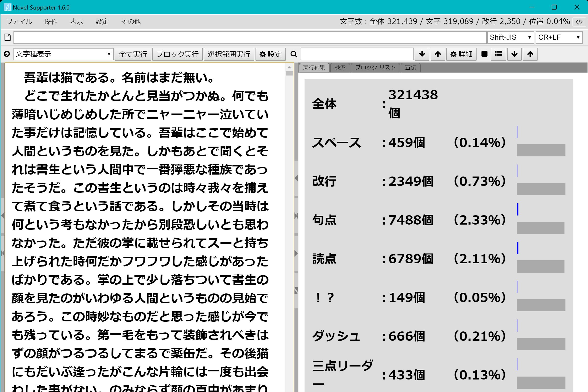The image size is (588, 392).
Task: Open the 表示 menu
Action: [x=76, y=22]
